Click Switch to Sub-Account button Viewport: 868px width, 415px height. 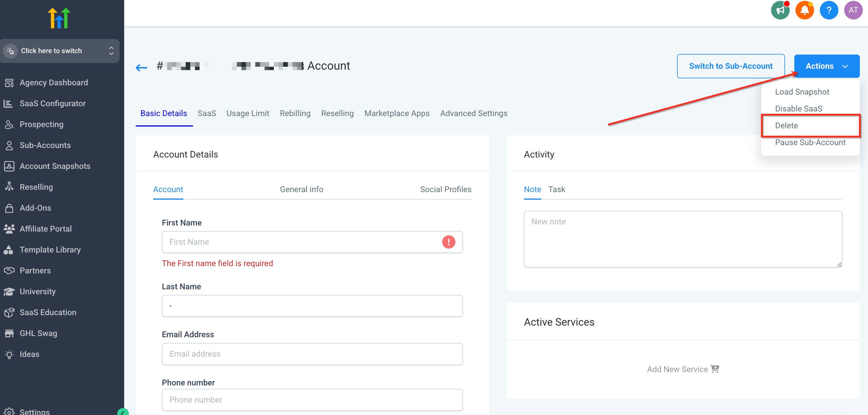click(x=730, y=66)
